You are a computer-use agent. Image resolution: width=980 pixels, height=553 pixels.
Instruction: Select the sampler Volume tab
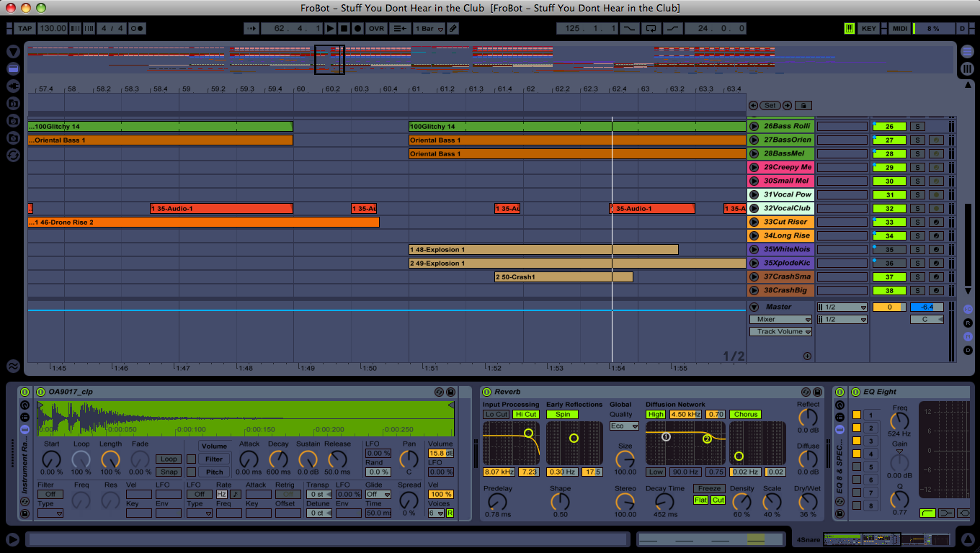pyautogui.click(x=213, y=446)
